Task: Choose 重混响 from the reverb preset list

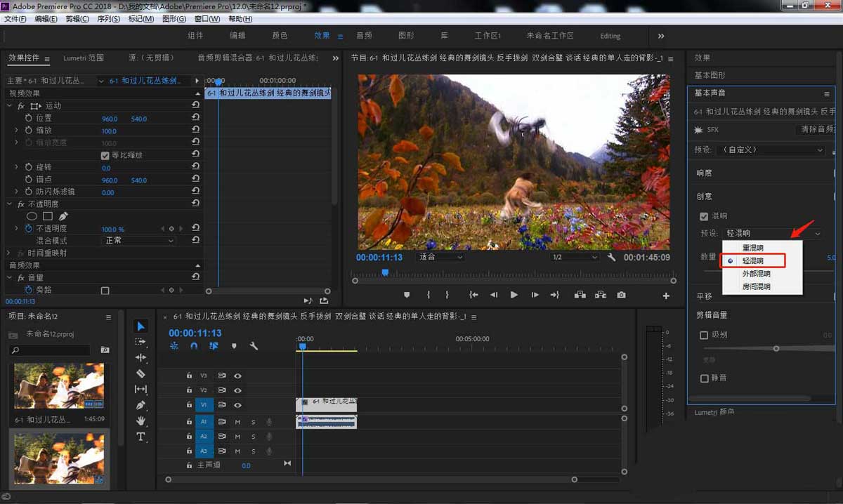Action: pos(752,248)
